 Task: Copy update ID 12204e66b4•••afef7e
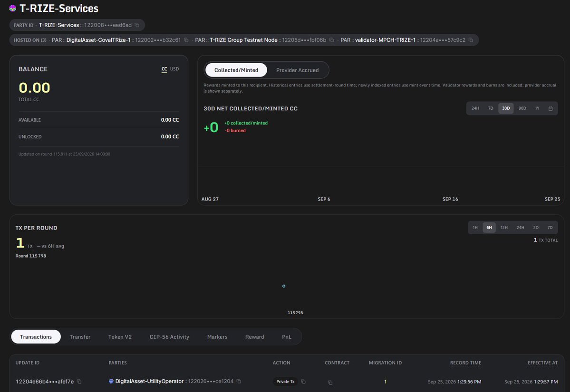[x=79, y=382]
